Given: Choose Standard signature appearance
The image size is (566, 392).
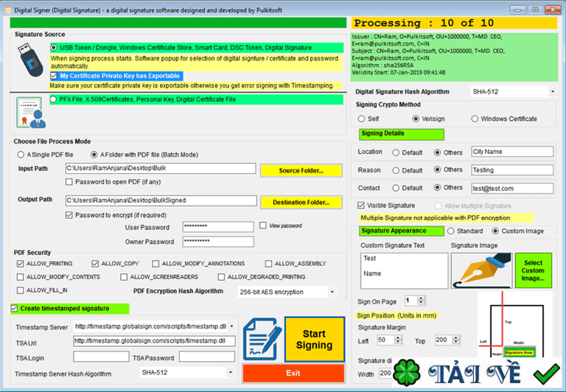Looking at the screenshot, I should pos(450,231).
